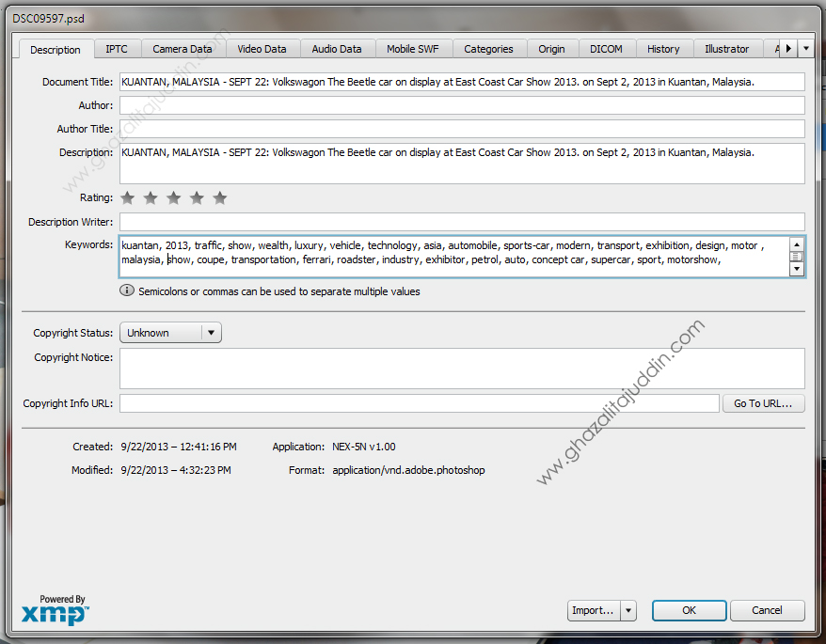This screenshot has height=644, width=826.
Task: Open the History tab
Action: point(663,49)
